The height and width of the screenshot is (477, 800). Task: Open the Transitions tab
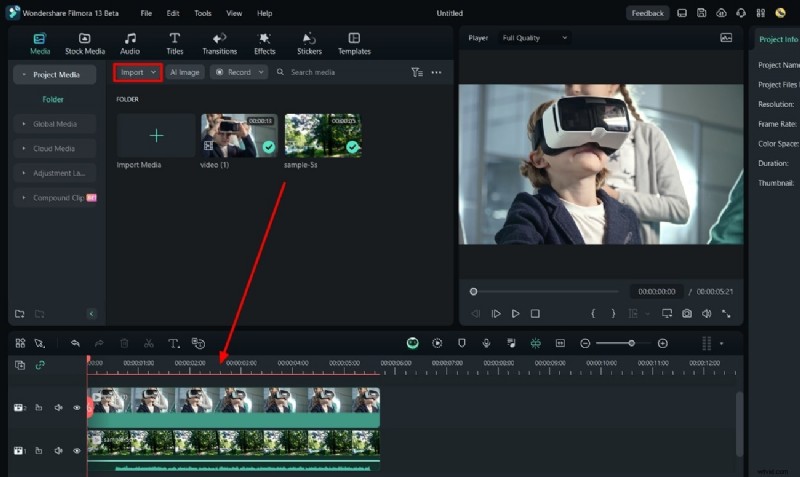point(219,44)
